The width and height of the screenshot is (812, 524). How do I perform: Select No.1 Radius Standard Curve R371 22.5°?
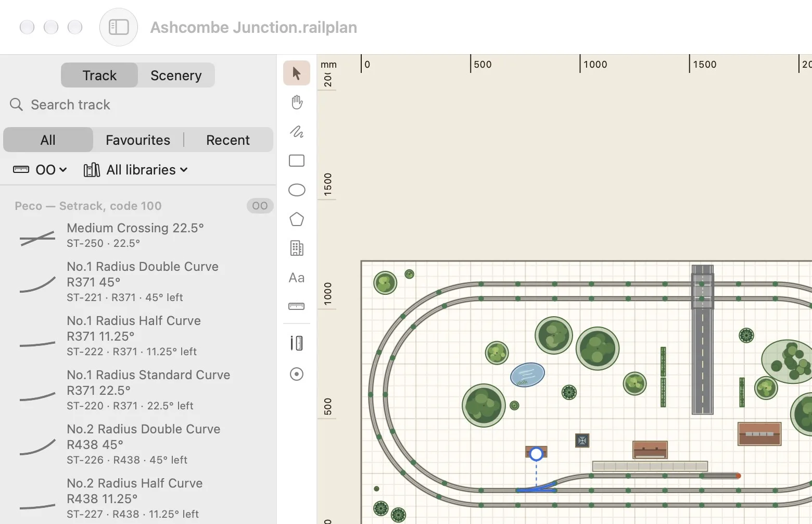138,390
